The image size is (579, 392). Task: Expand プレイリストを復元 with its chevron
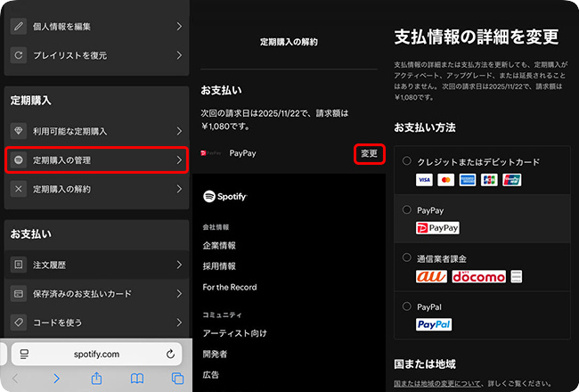click(179, 55)
